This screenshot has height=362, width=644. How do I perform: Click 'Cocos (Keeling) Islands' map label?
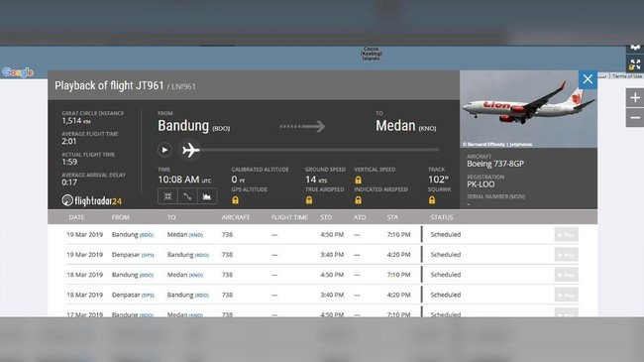(372, 54)
